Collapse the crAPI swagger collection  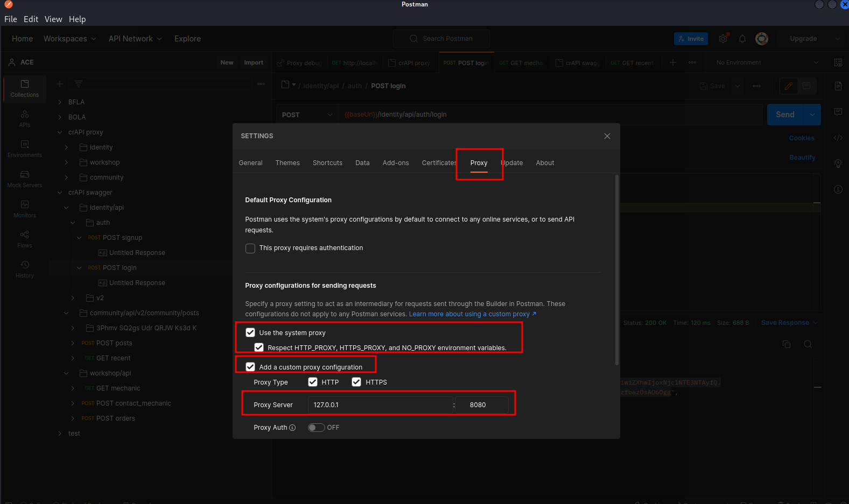coord(60,193)
